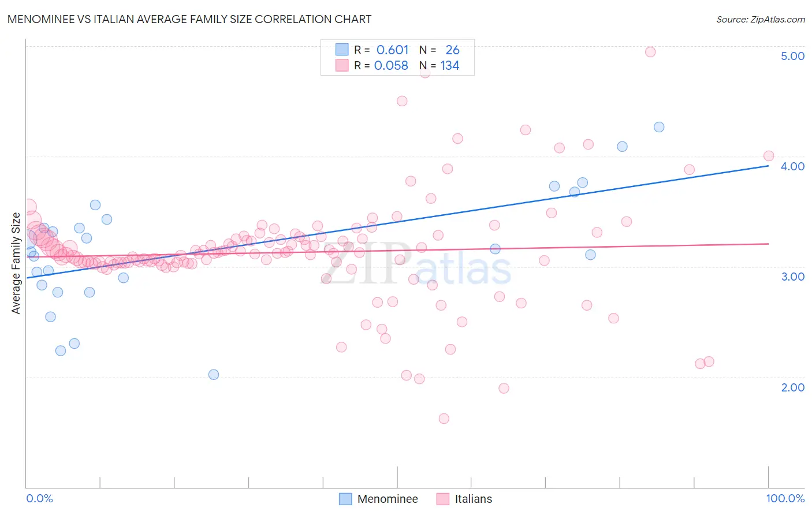The width and height of the screenshot is (812, 515).
Task: Click the Average Family Size axis title
Action: pyautogui.click(x=16, y=263)
